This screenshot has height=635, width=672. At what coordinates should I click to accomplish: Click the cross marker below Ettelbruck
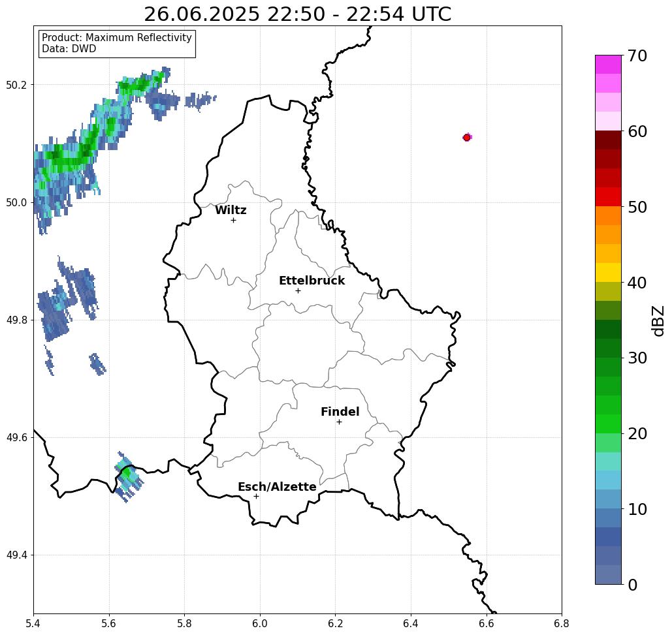pyautogui.click(x=298, y=290)
